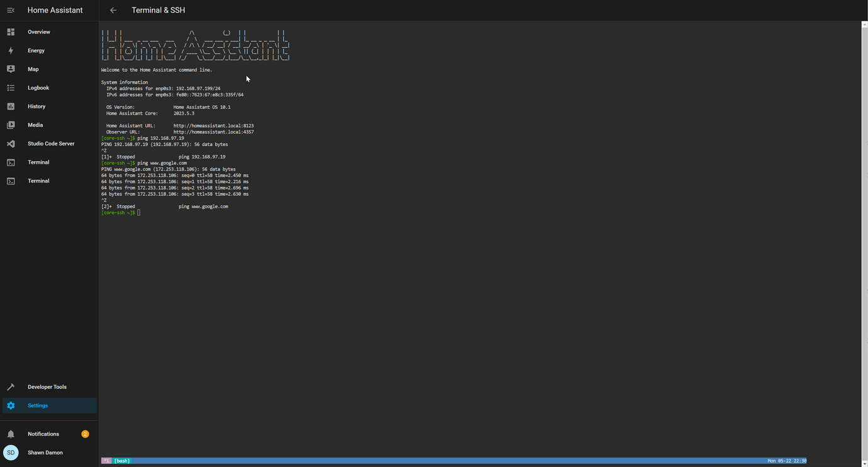Screen dimensions: 868x467
Task: Open the Shawn Damon profile
Action: [45, 453]
